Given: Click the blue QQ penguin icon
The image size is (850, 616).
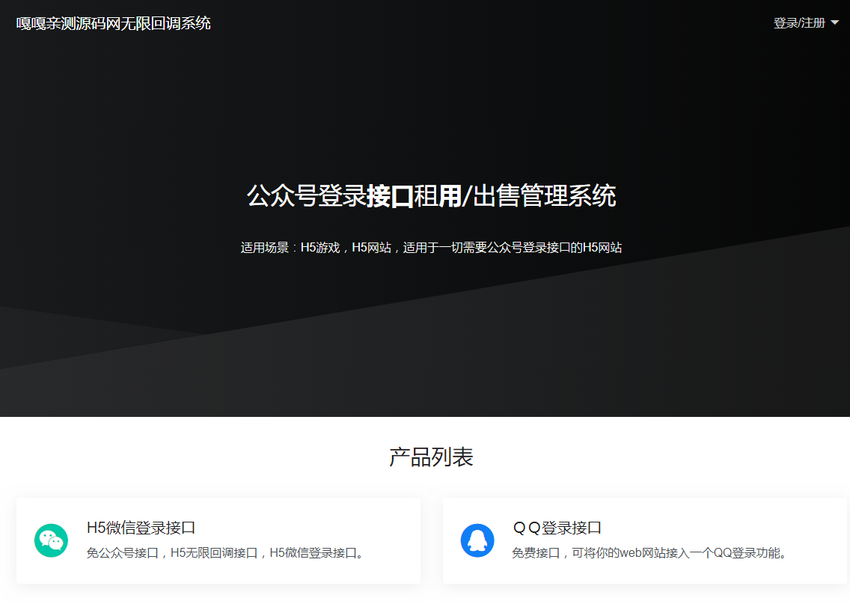Looking at the screenshot, I should [477, 540].
